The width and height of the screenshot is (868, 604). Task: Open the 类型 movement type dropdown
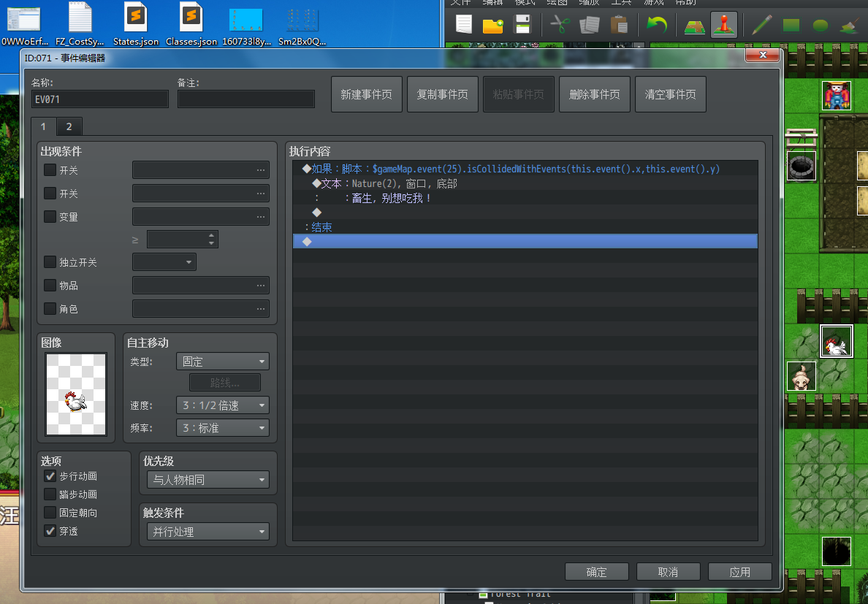pos(223,362)
